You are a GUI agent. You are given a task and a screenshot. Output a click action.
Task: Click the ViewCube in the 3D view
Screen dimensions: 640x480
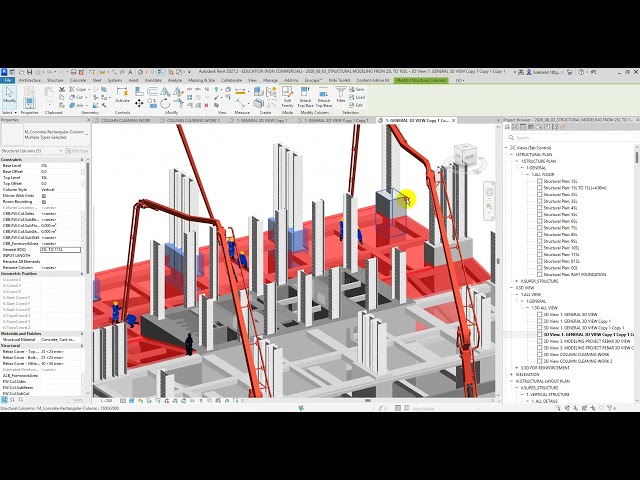pyautogui.click(x=465, y=155)
